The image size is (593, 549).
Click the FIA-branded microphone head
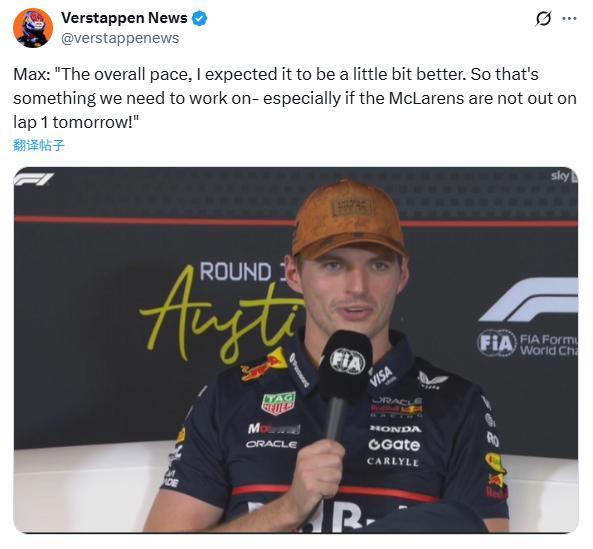coord(346,365)
